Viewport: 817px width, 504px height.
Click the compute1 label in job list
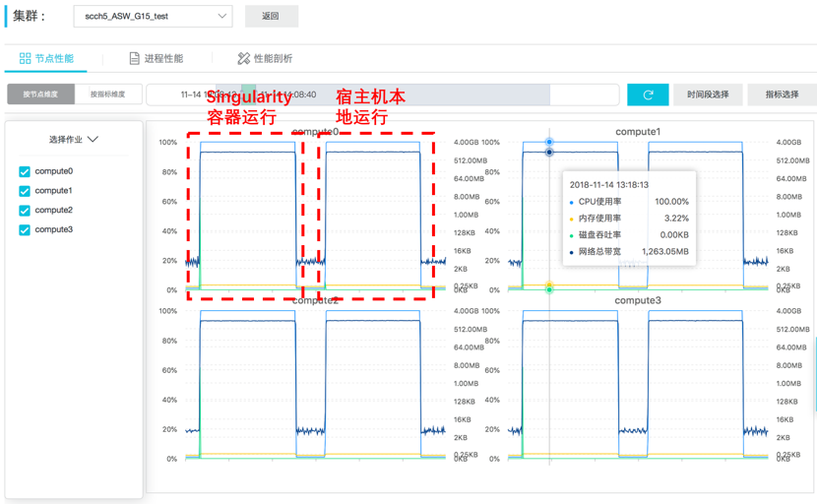54,191
